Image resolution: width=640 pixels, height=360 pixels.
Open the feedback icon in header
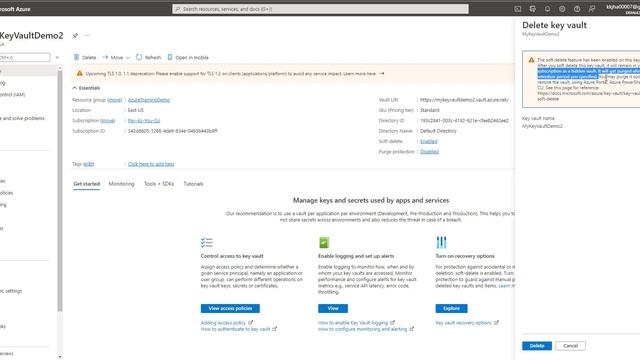[592, 9]
